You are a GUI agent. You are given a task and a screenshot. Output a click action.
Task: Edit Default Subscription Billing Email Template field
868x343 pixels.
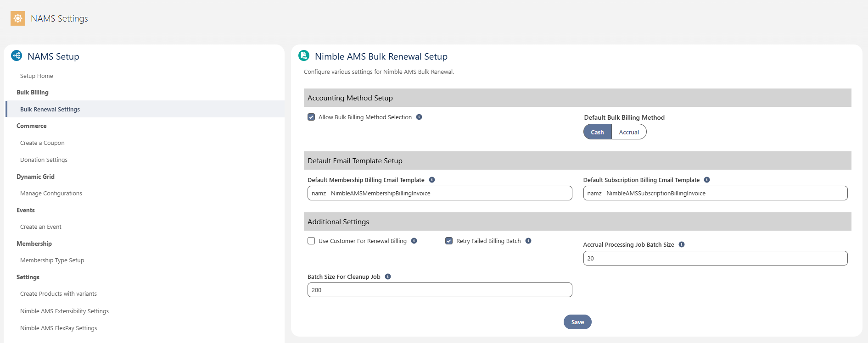[x=715, y=193]
